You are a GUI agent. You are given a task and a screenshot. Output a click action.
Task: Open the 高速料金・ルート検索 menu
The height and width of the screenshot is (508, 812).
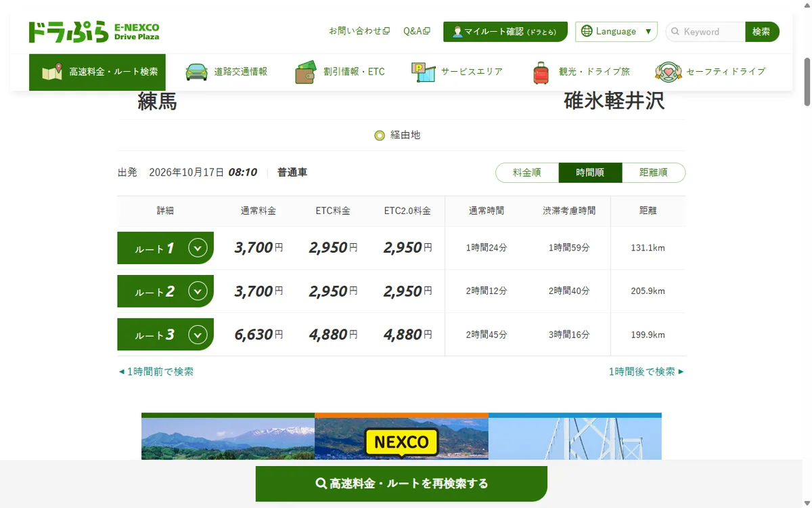point(97,72)
